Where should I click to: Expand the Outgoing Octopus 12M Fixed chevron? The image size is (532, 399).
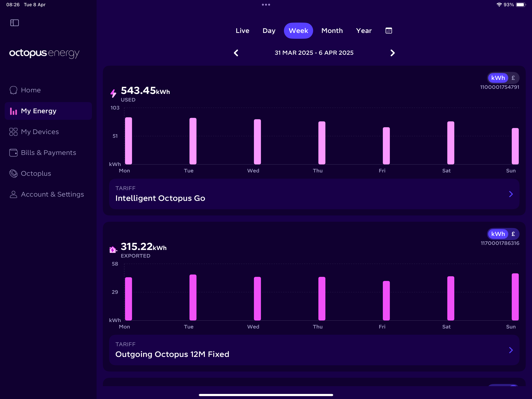point(511,350)
